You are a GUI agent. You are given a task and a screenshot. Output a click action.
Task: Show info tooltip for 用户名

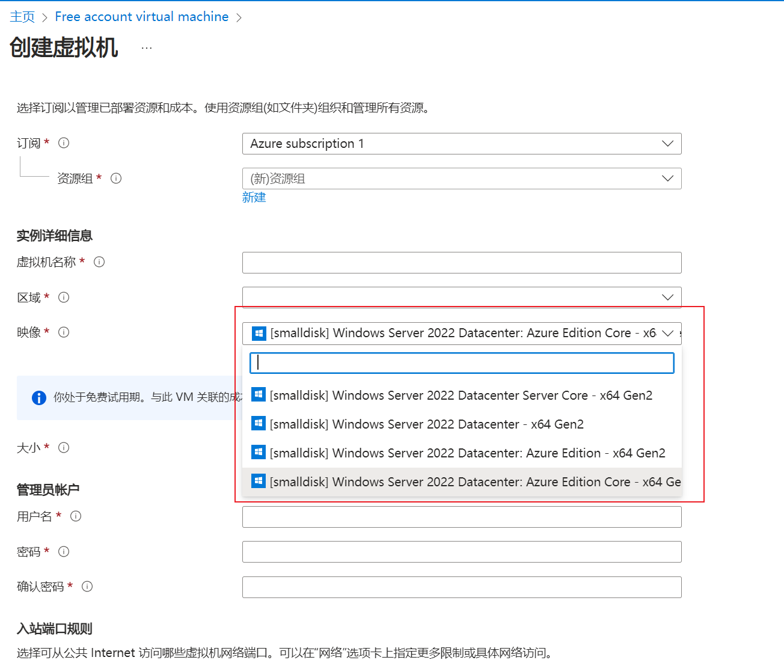[x=76, y=516]
